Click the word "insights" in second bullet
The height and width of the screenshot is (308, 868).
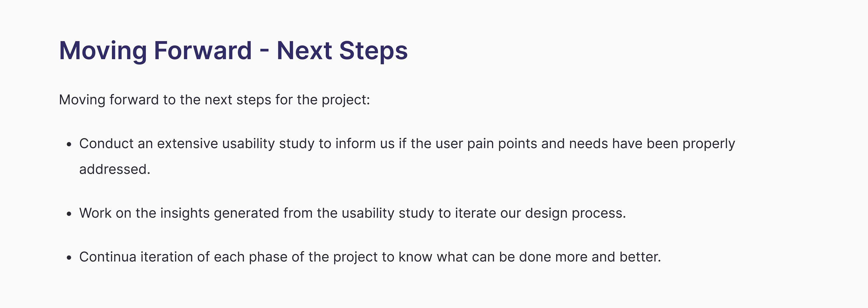pyautogui.click(x=185, y=213)
